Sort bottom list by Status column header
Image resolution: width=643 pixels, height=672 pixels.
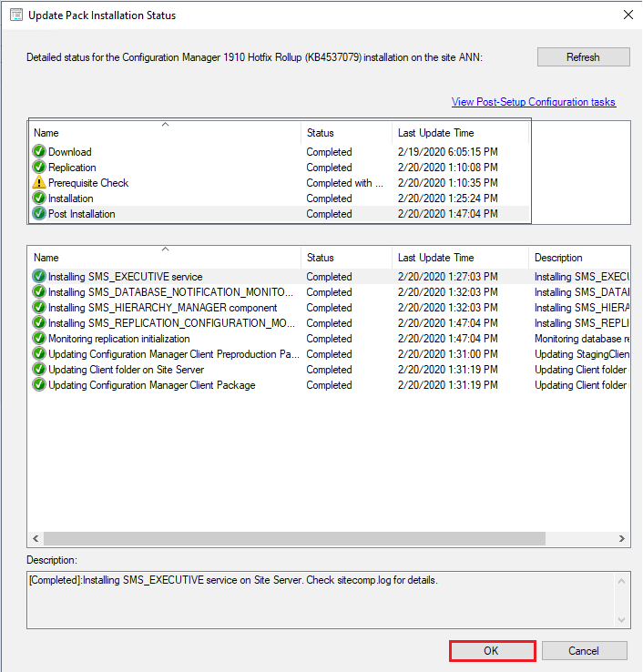click(x=346, y=258)
